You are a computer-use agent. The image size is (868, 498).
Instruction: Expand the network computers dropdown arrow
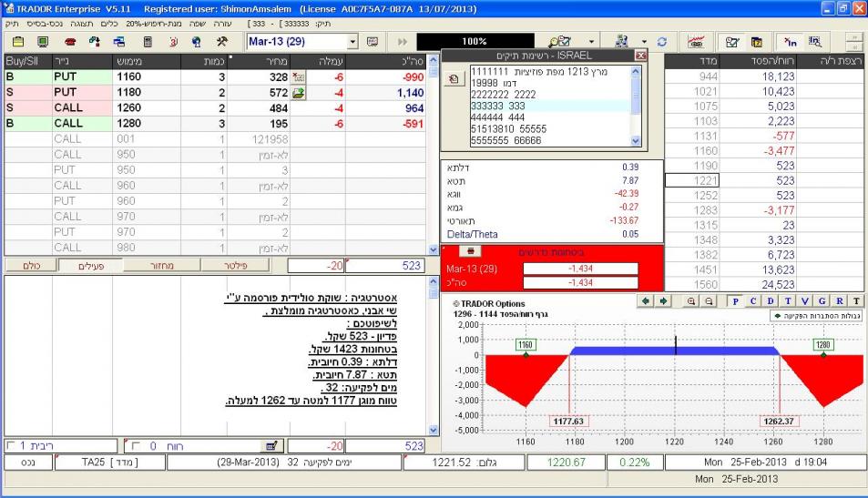point(643,42)
